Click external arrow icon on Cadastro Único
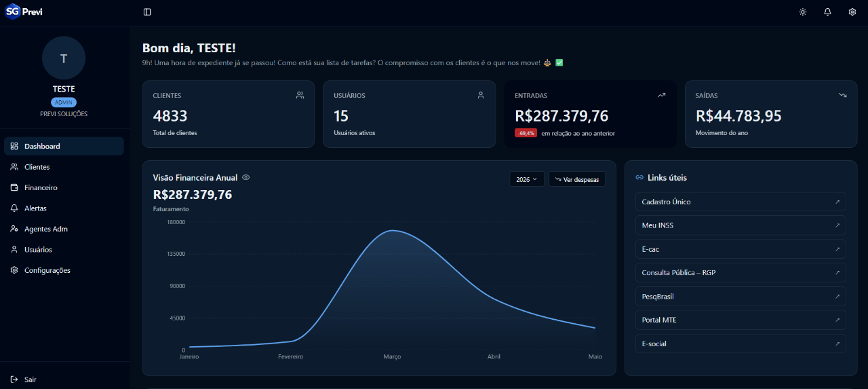This screenshot has height=389, width=868. (837, 202)
